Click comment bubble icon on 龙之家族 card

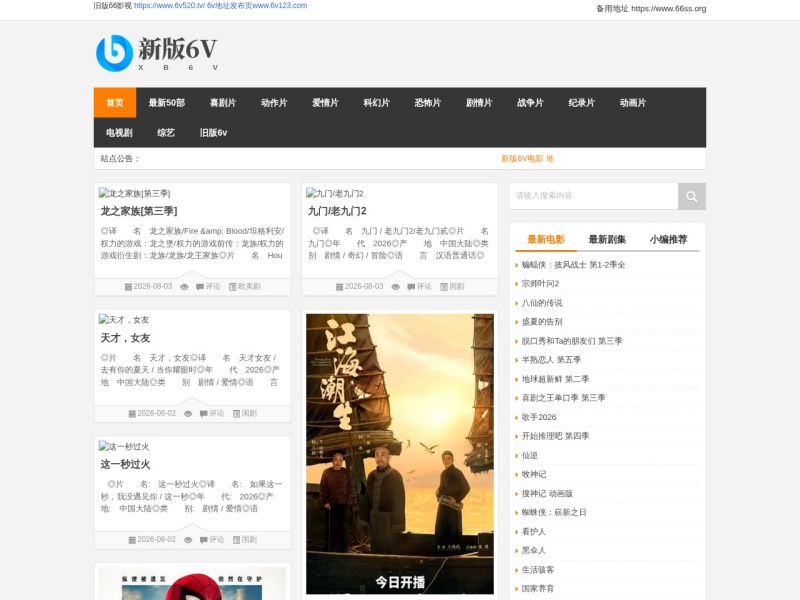(200, 287)
